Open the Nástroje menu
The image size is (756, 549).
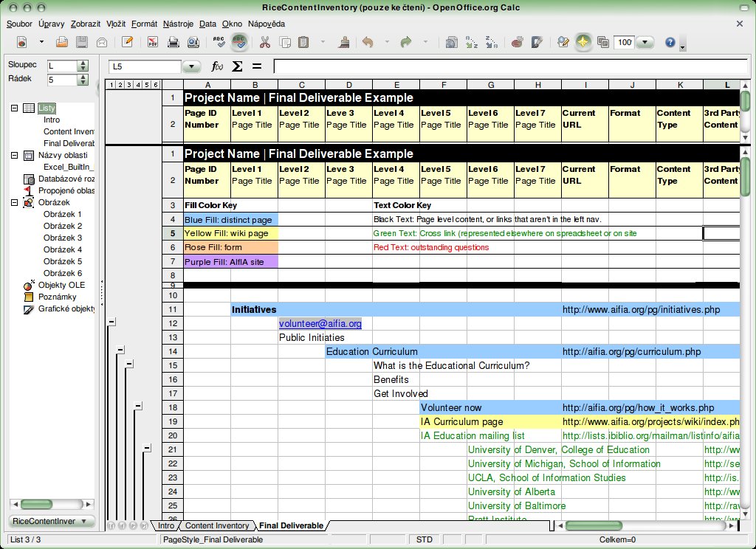(x=178, y=24)
